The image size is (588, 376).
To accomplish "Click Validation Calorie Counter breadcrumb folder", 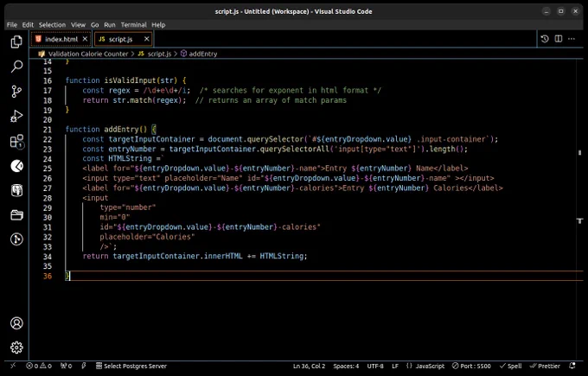I will pyautogui.click(x=88, y=54).
